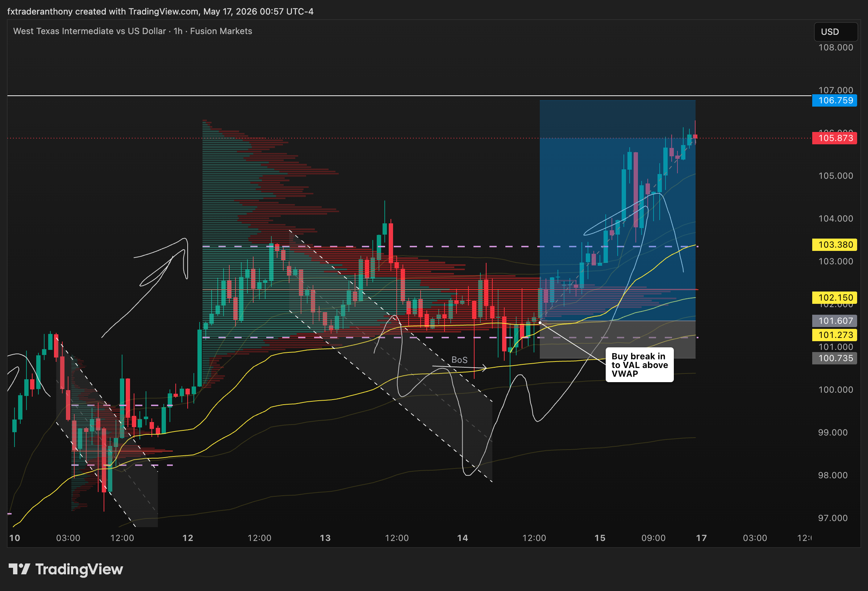Image resolution: width=868 pixels, height=591 pixels.
Task: Click the date 14 on time axis
Action: pyautogui.click(x=463, y=538)
